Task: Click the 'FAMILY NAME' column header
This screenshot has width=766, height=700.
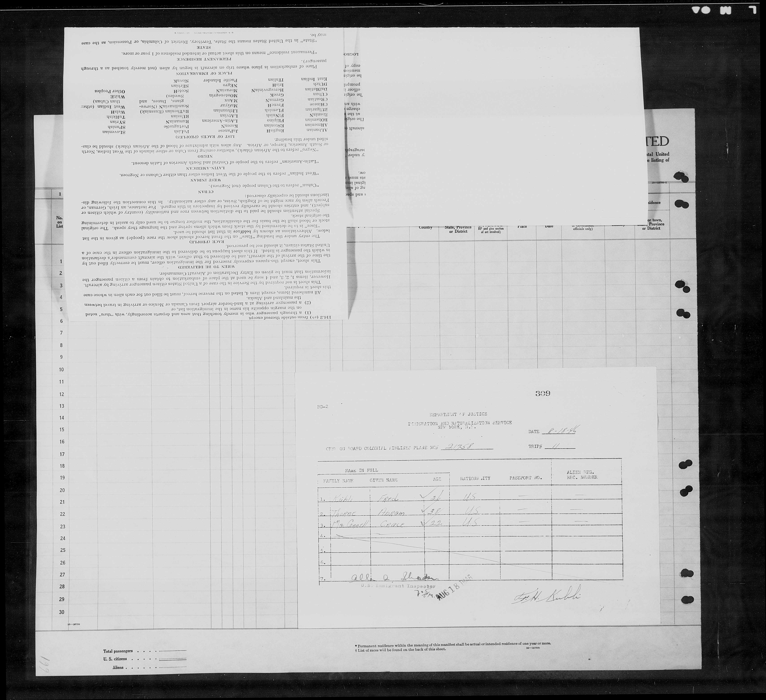Action: tap(338, 481)
